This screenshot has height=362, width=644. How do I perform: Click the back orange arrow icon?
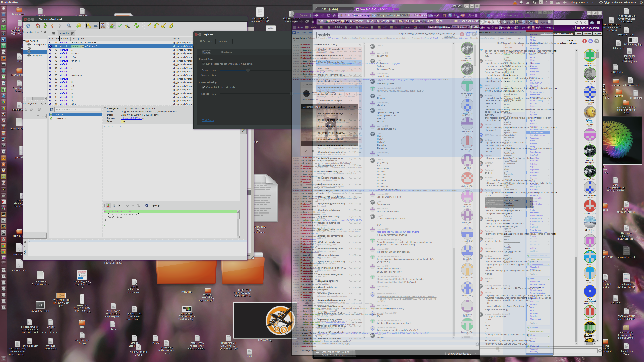52,26
